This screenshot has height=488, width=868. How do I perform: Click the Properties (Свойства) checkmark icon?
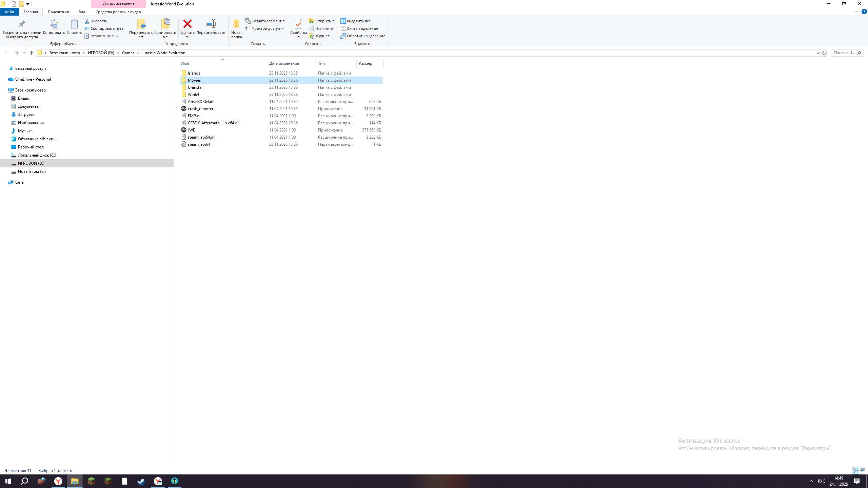tap(298, 24)
